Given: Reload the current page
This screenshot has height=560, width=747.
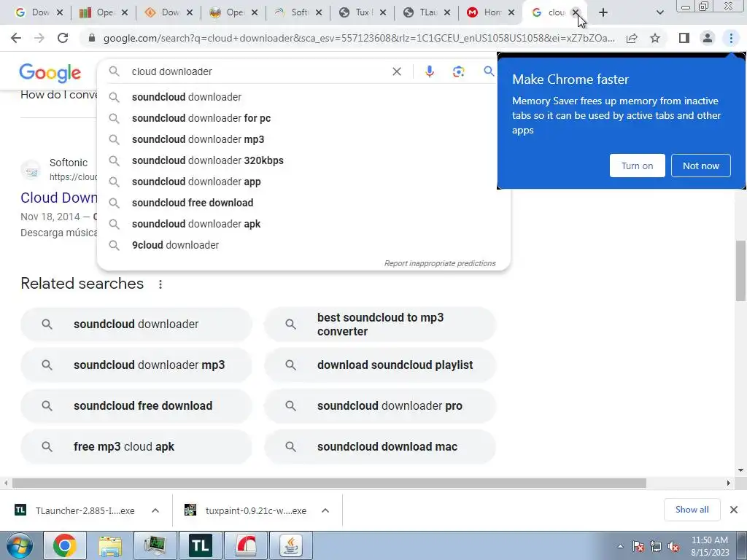Looking at the screenshot, I should click(63, 38).
